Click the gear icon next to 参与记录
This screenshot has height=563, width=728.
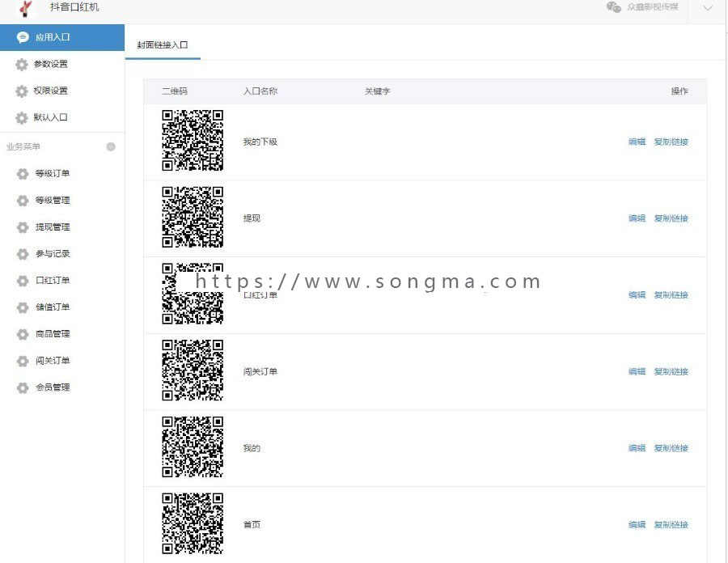[x=23, y=254]
